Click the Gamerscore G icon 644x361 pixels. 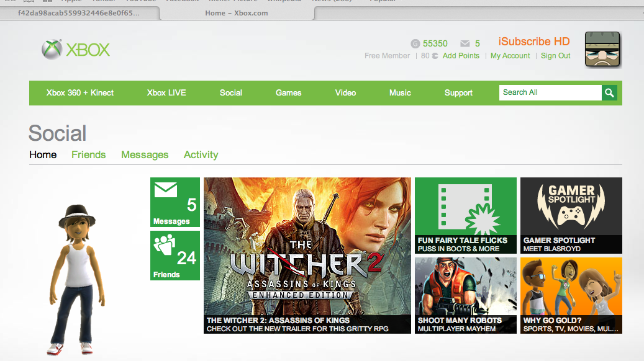[x=415, y=43]
